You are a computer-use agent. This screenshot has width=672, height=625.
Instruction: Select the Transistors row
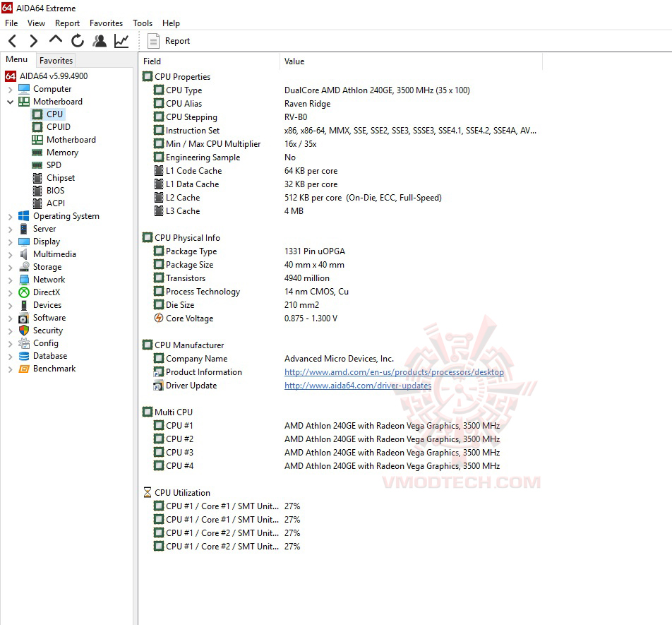click(341, 278)
